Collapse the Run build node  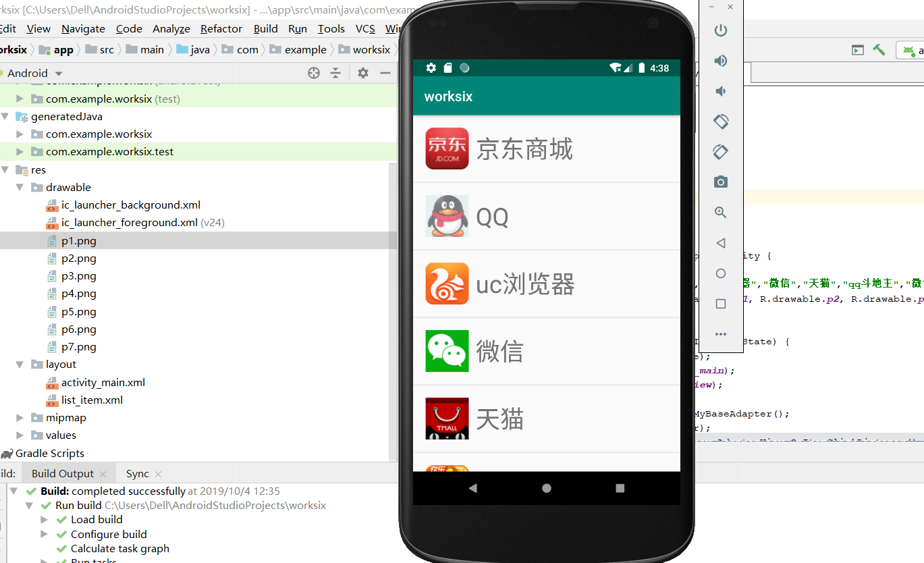click(29, 505)
